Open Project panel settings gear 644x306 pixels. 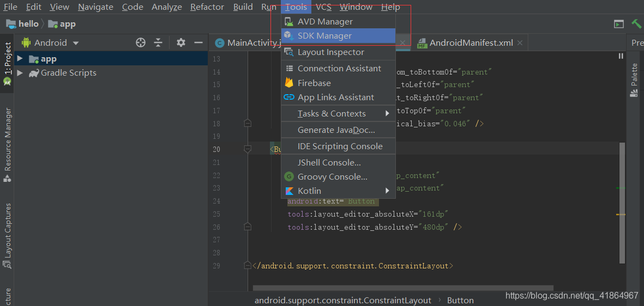click(x=180, y=42)
